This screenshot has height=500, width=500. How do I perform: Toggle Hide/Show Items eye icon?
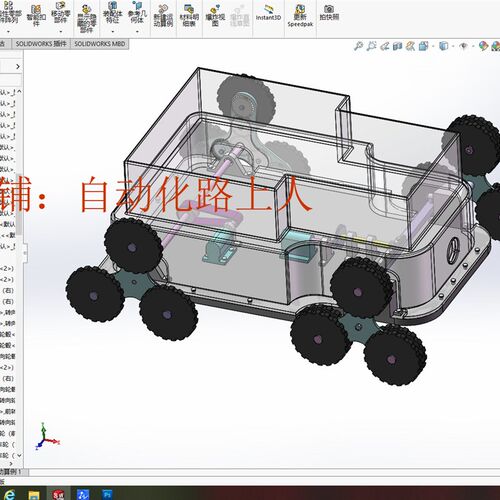coord(463,46)
